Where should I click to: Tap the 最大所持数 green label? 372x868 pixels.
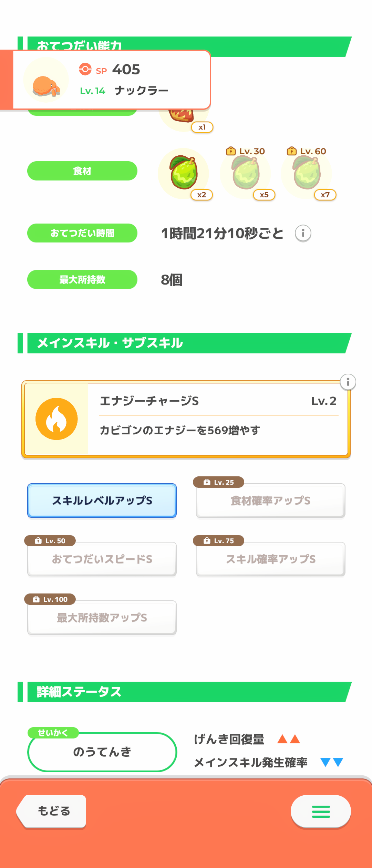coord(82,280)
